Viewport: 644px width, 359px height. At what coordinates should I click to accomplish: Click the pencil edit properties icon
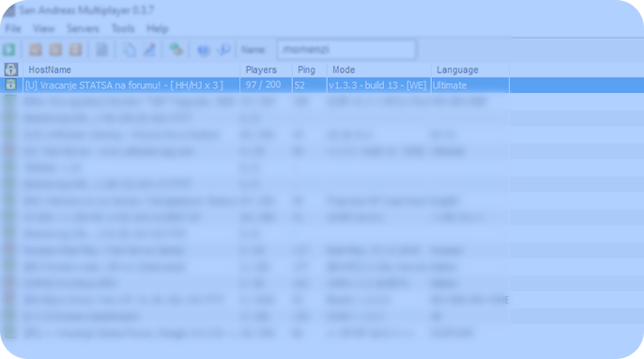(x=149, y=50)
